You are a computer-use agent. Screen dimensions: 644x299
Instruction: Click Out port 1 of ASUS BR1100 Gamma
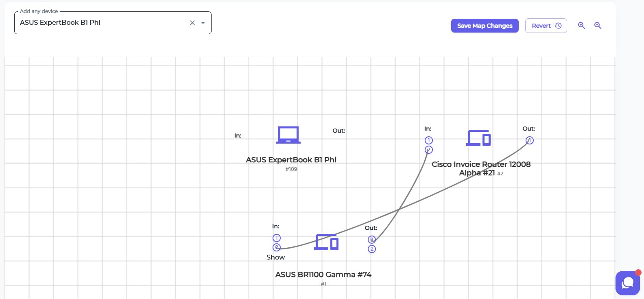pos(372,240)
